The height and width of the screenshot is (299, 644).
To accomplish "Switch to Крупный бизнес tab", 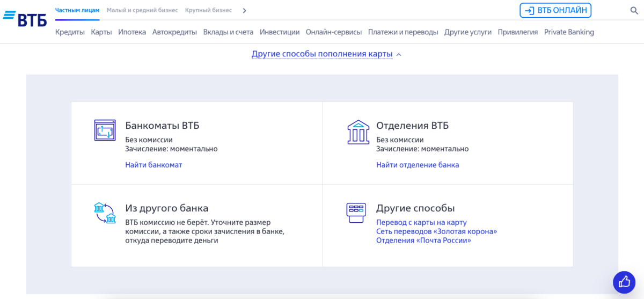I will 208,10.
